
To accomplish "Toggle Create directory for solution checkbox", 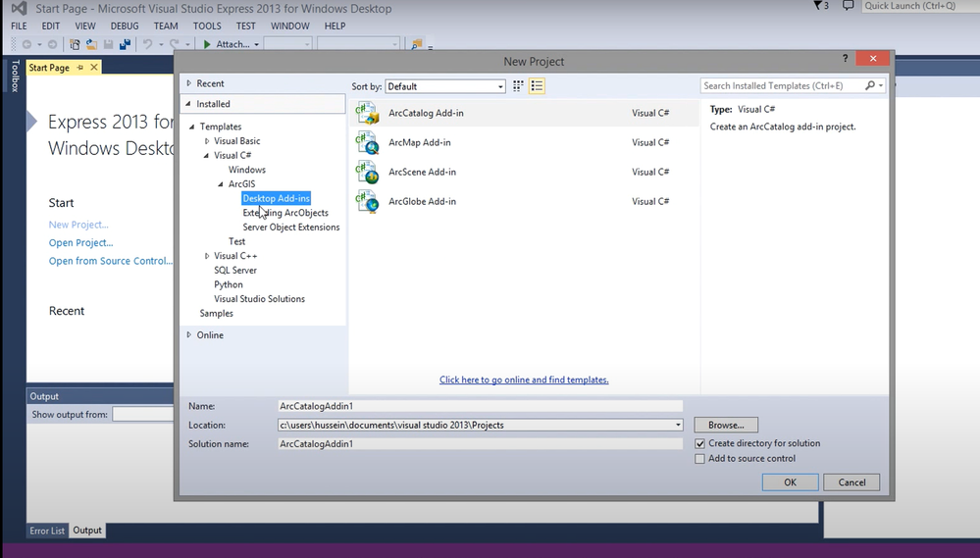I will (x=700, y=443).
